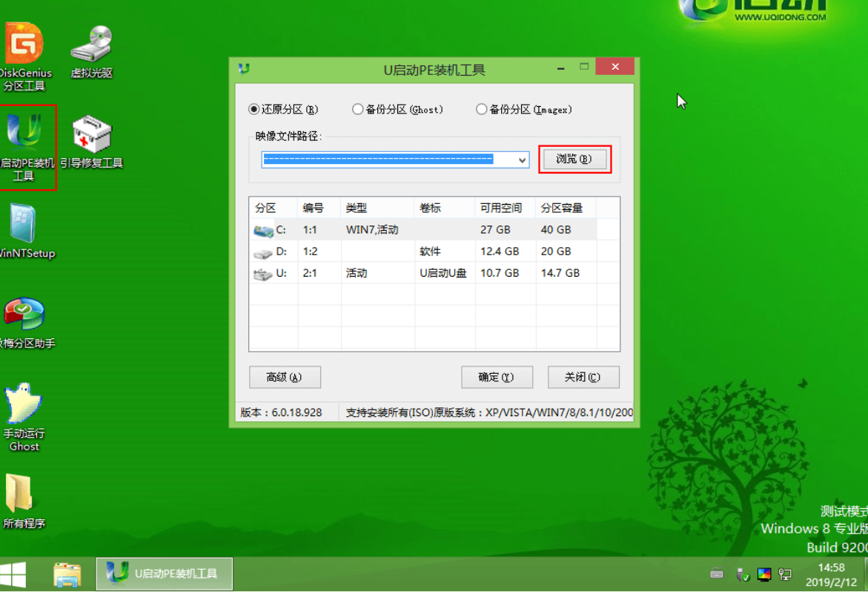Click the network tray icon
The height and width of the screenshot is (592, 868).
tap(785, 575)
